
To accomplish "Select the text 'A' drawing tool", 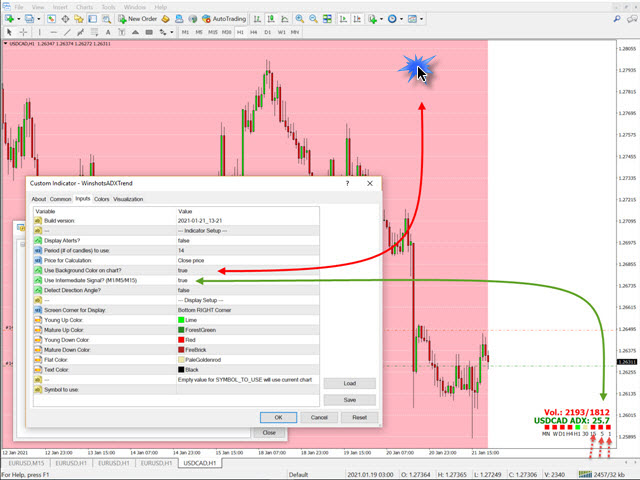I will point(108,32).
